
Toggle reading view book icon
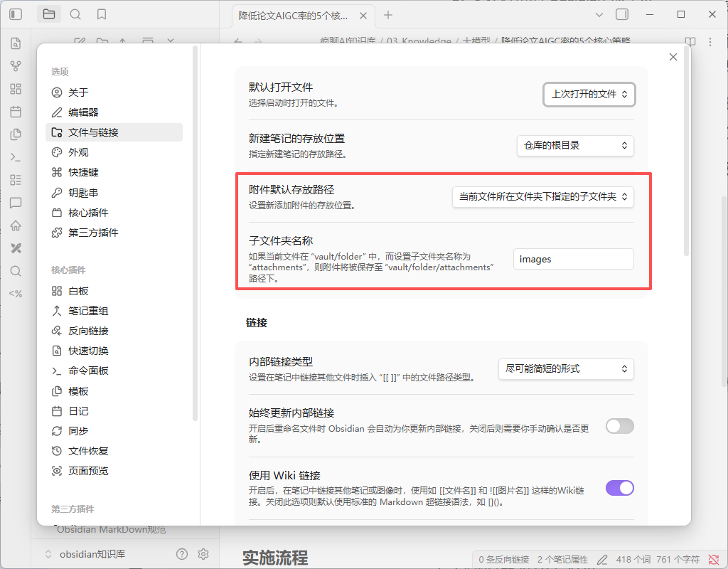690,42
